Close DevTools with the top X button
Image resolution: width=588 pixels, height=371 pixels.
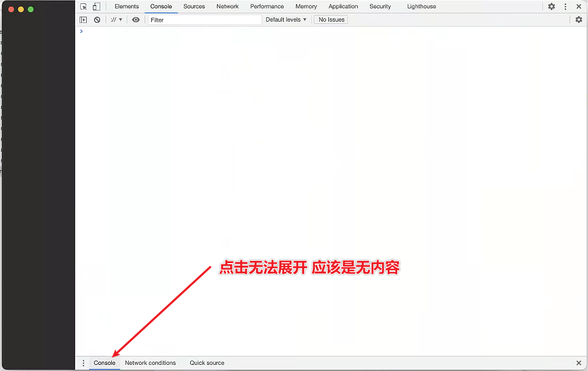pos(579,6)
